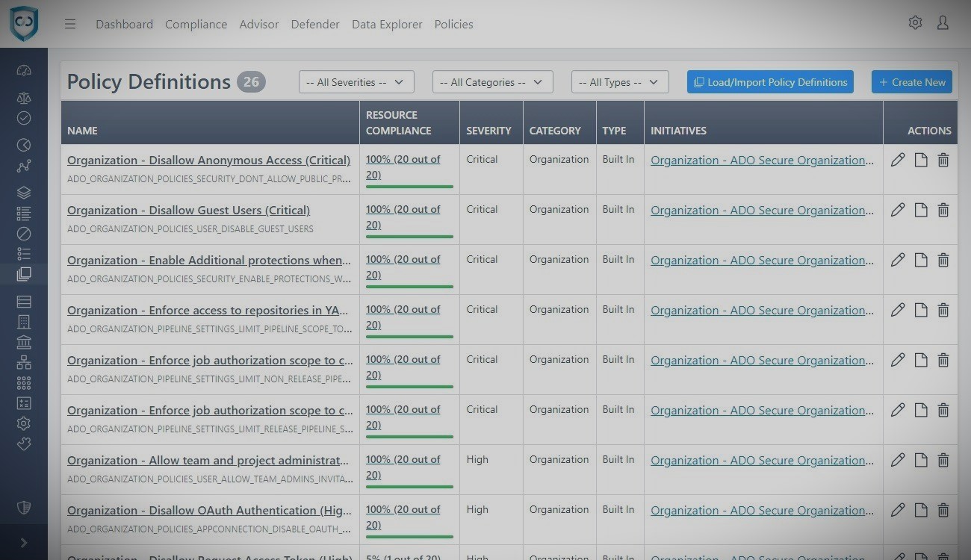Toggle the hamburger menu in top bar

pos(70,24)
